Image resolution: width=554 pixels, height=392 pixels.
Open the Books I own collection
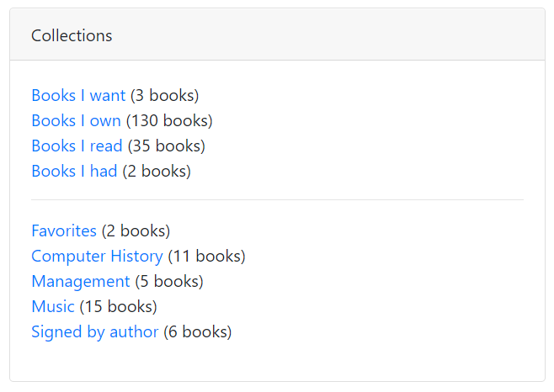[76, 121]
